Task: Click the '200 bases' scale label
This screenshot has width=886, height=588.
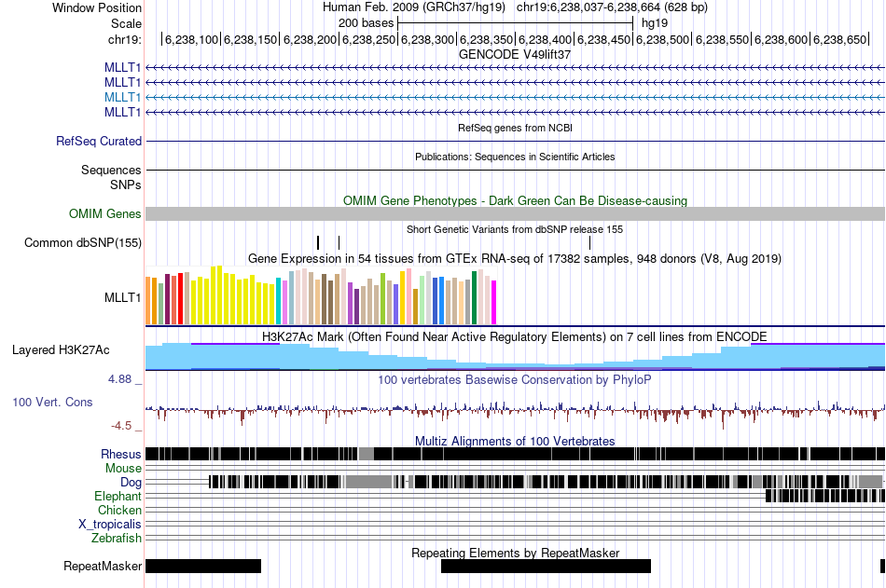Action: pos(366,23)
